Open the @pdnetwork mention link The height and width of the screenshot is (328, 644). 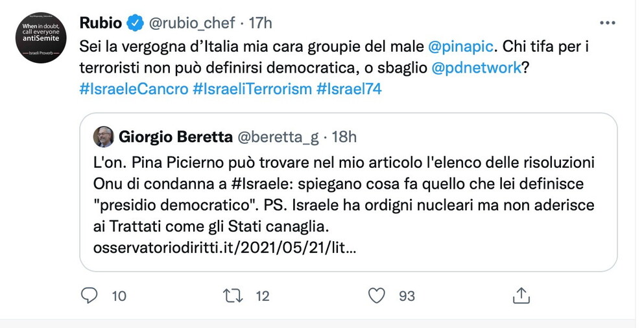pyautogui.click(x=476, y=68)
